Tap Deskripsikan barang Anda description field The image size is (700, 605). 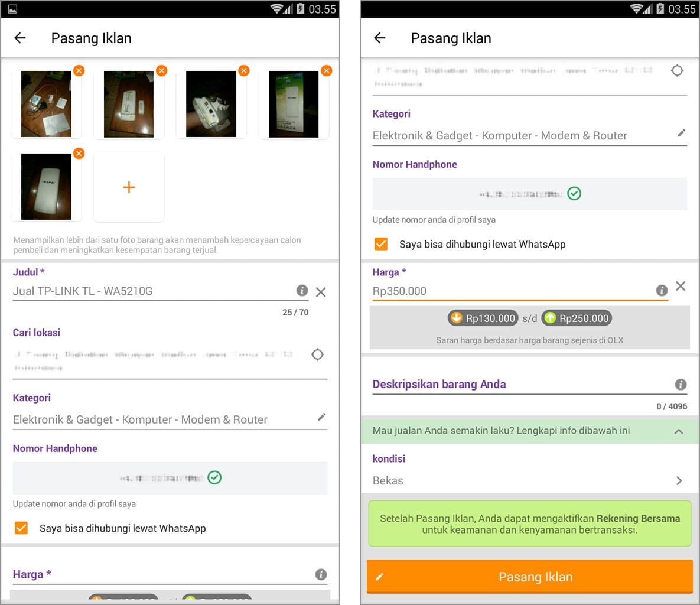click(520, 385)
